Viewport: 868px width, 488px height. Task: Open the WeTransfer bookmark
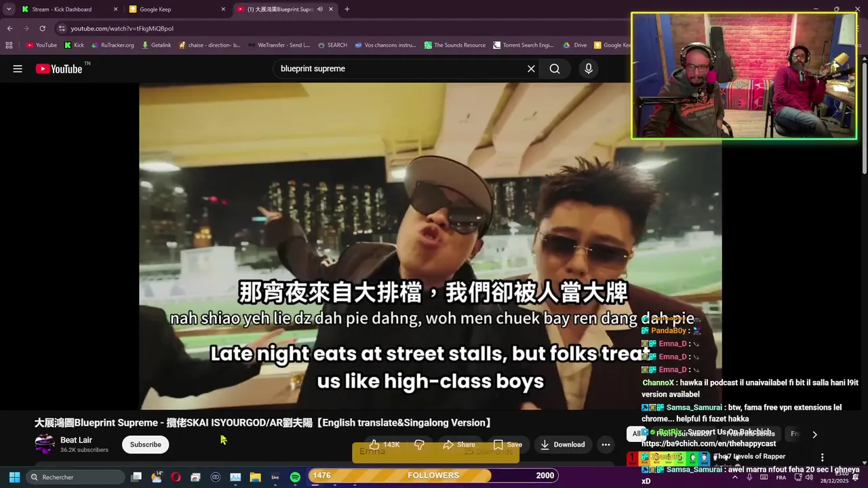pyautogui.click(x=279, y=45)
